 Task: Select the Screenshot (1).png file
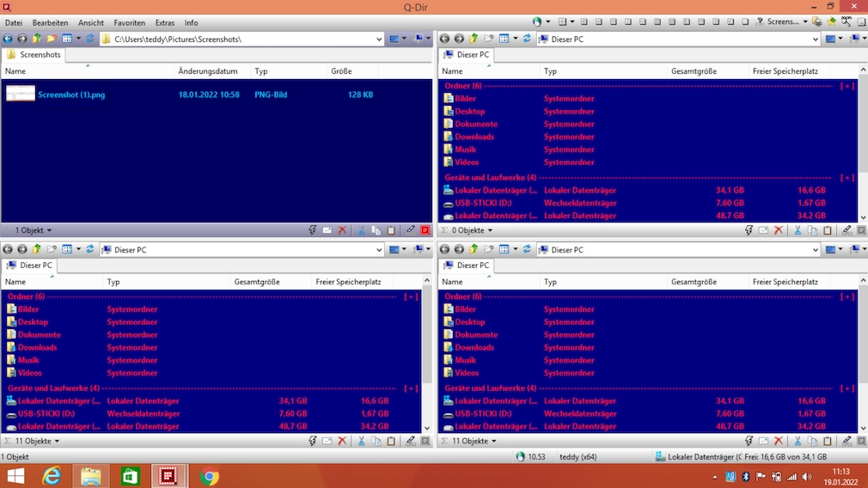(71, 95)
